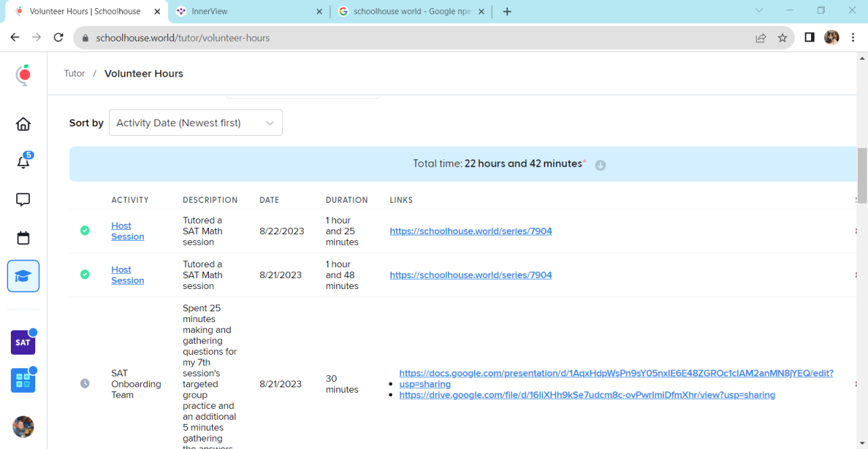Reload the current page
Image resolution: width=868 pixels, height=449 pixels.
58,38
